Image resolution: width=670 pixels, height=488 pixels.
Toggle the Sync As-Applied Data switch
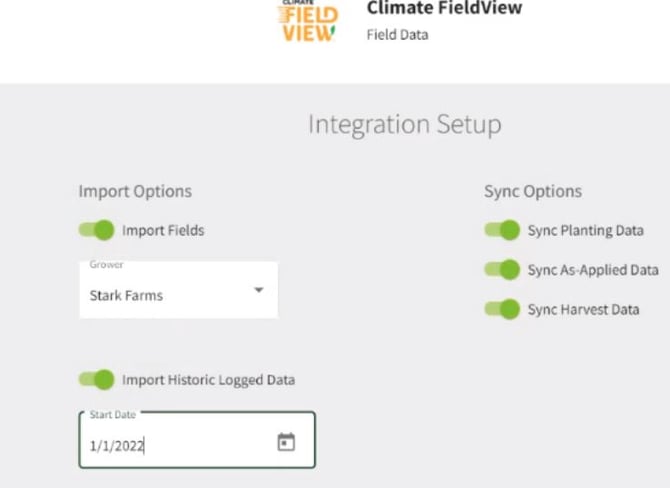pyautogui.click(x=503, y=270)
